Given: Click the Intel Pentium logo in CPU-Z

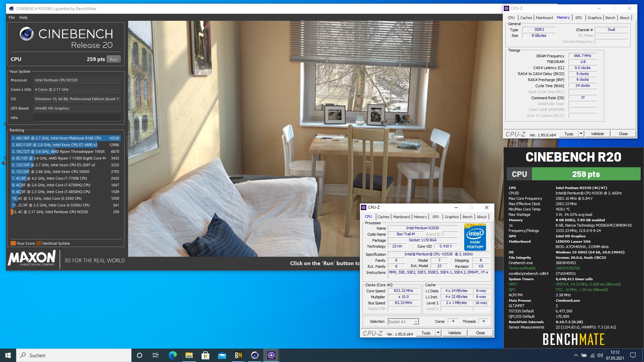Looking at the screenshot, I should tap(475, 237).
